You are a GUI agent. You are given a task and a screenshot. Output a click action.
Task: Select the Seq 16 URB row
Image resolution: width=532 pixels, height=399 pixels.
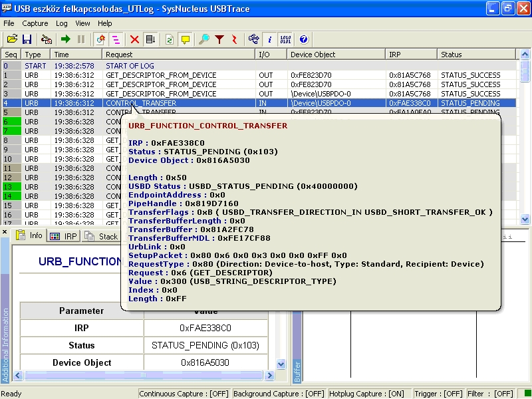pyautogui.click(x=62, y=215)
